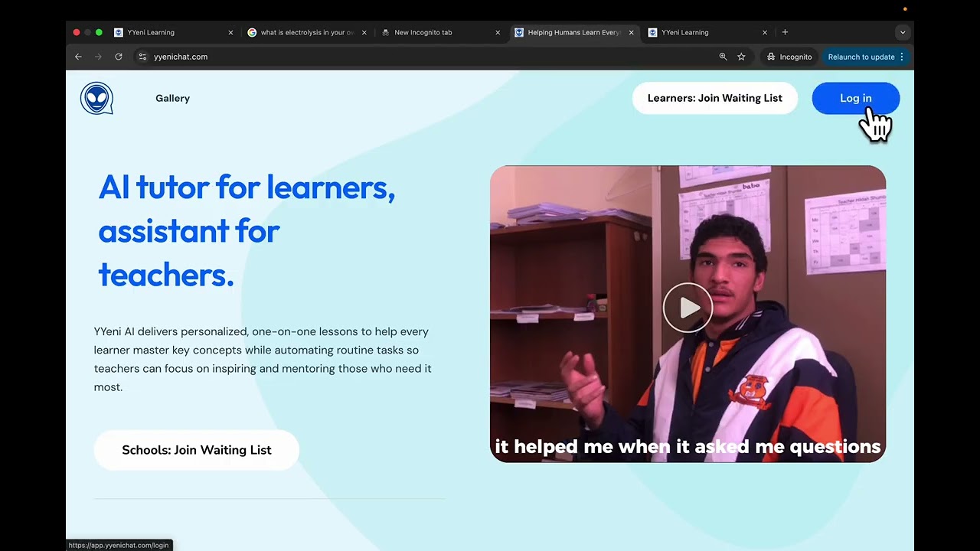Image resolution: width=980 pixels, height=551 pixels.
Task: Close the electrolysis search tab
Action: pos(364,33)
